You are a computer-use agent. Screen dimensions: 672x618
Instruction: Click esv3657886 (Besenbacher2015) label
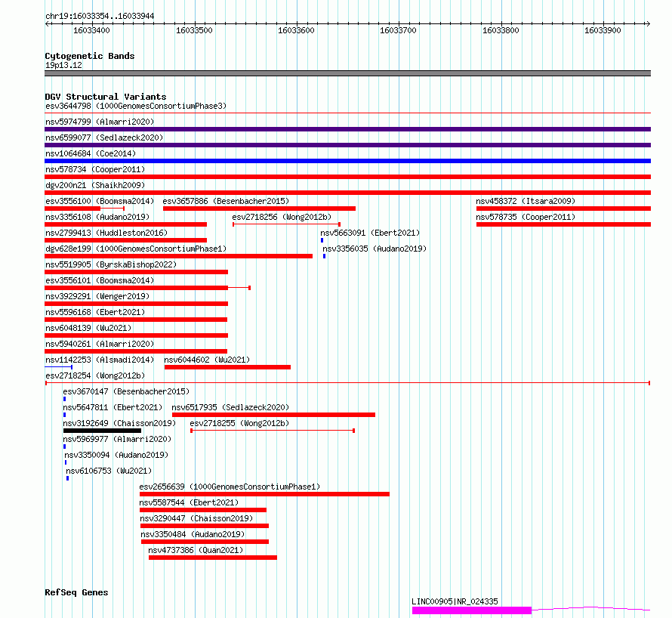click(226, 201)
